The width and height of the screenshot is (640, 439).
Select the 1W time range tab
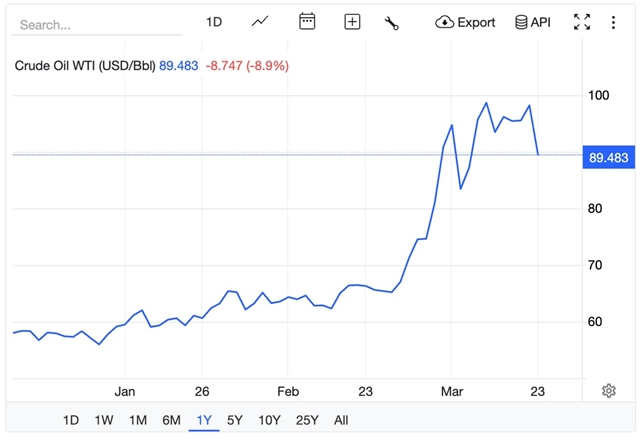pos(104,420)
